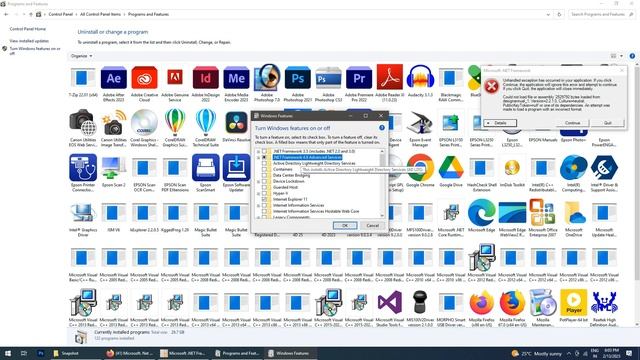Click Quit in the .NET error dialog
Image resolution: width=640 pixels, height=360 pixels.
(608, 123)
